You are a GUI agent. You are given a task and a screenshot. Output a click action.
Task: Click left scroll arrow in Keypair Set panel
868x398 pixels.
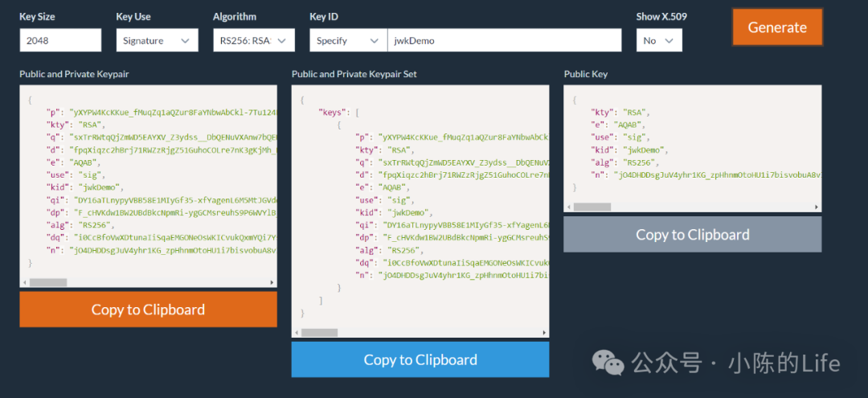(297, 333)
